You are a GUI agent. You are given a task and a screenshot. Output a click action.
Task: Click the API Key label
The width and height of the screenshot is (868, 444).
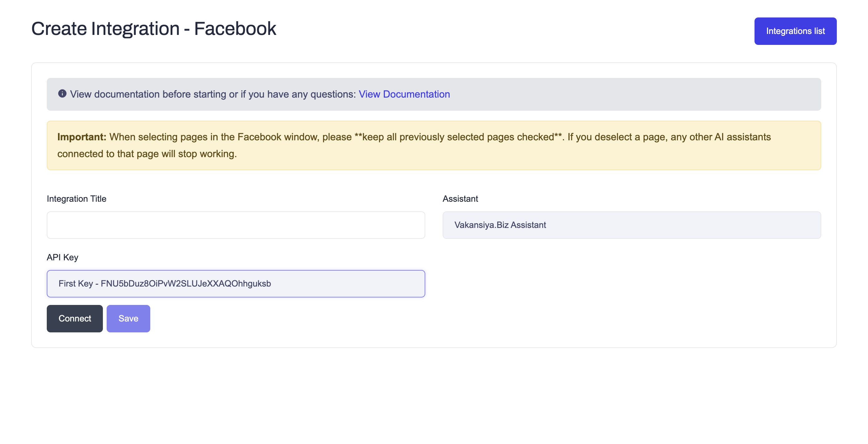tap(62, 257)
